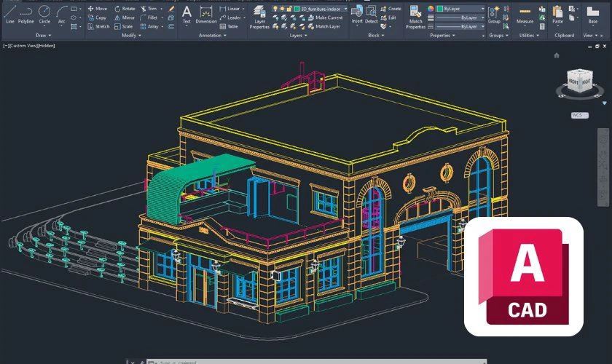
Task: Open the viewport [-] controls menu
Action: (x=6, y=46)
